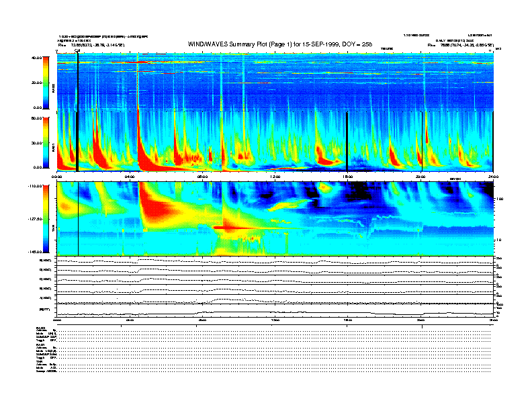Click the thick black data-gap bar at 16:00 in RAD1

[347, 142]
